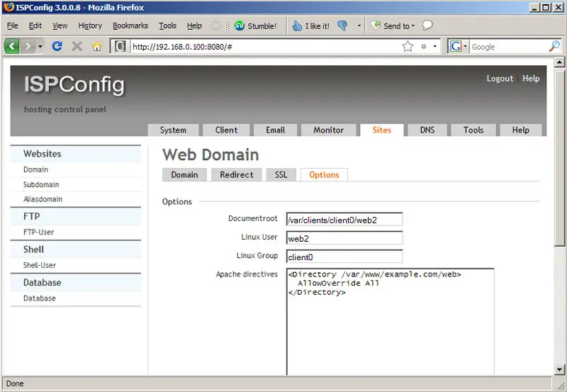Viewport: 567px width, 392px height.
Task: Click the page scrollbar up arrow
Action: tap(559, 62)
